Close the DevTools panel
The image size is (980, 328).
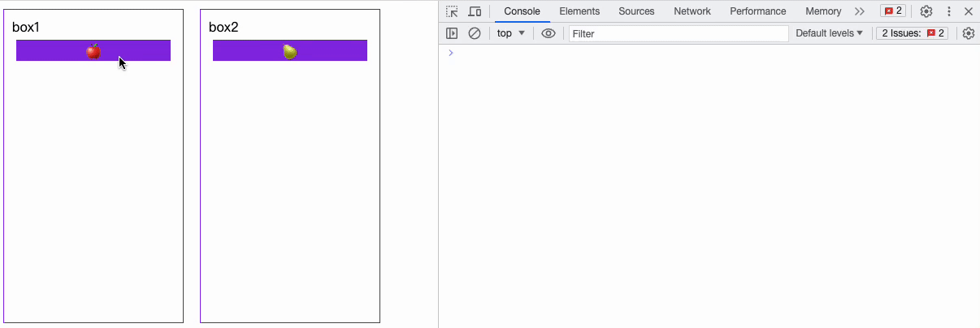tap(969, 11)
